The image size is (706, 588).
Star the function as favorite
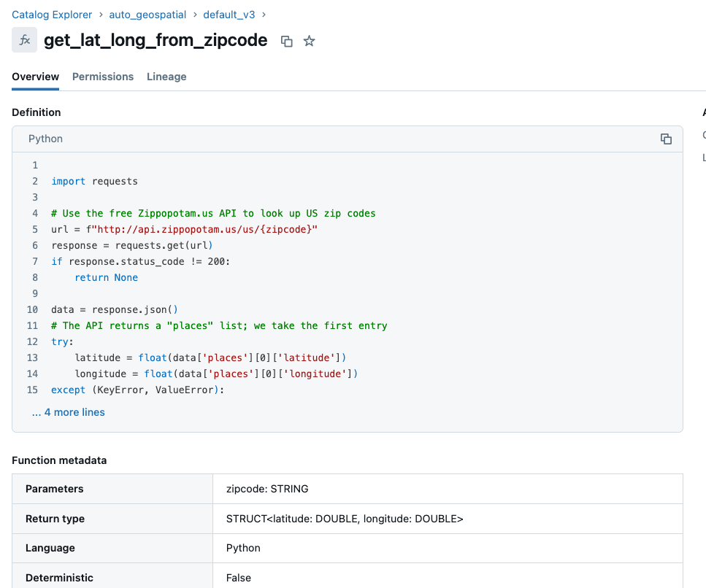tap(309, 42)
